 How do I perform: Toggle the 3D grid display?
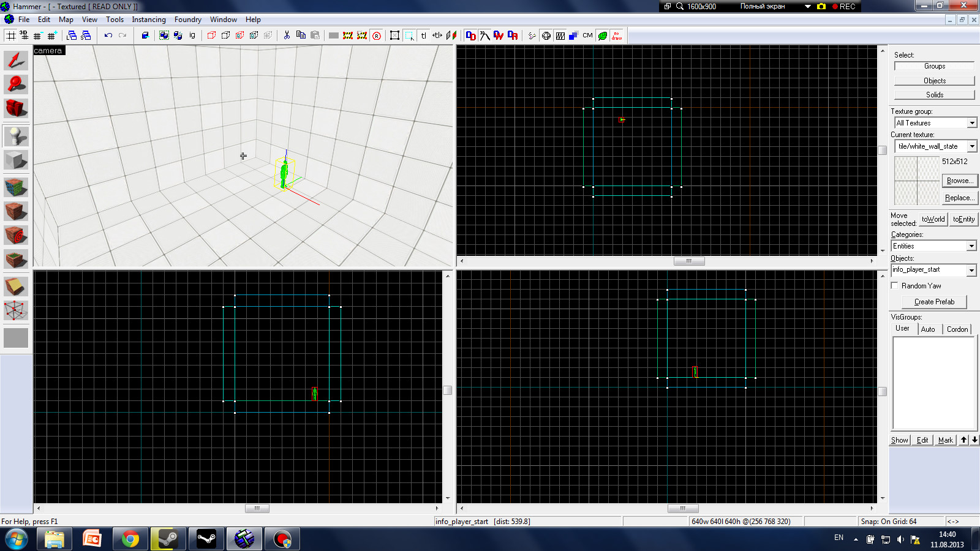pyautogui.click(x=24, y=36)
